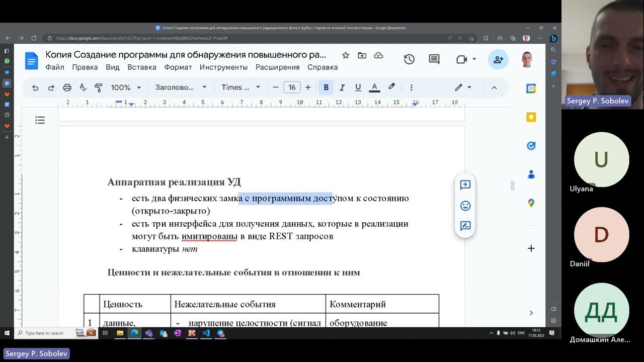Suggest edits from the floating panel

click(x=465, y=226)
